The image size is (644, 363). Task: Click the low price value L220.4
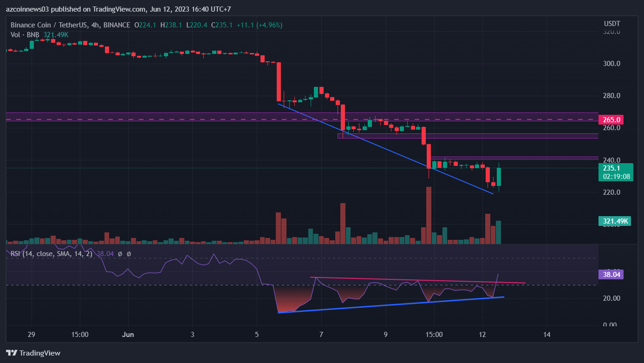point(197,25)
